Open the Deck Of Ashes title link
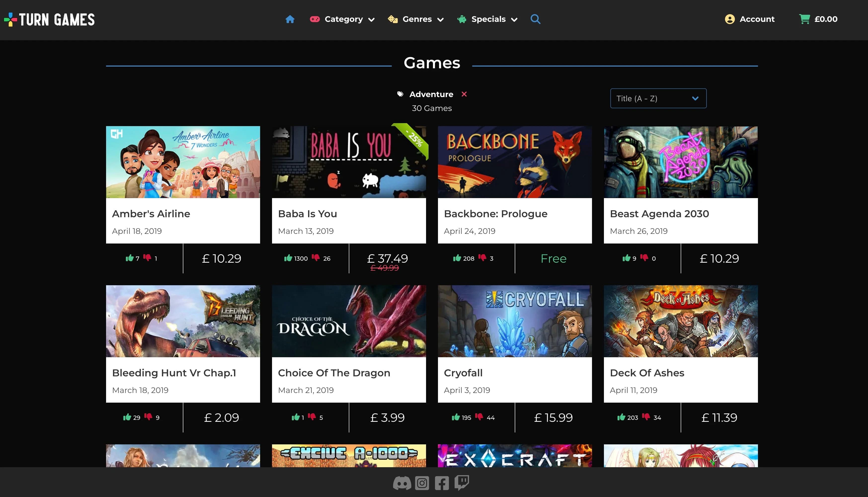The image size is (868, 497). [647, 373]
